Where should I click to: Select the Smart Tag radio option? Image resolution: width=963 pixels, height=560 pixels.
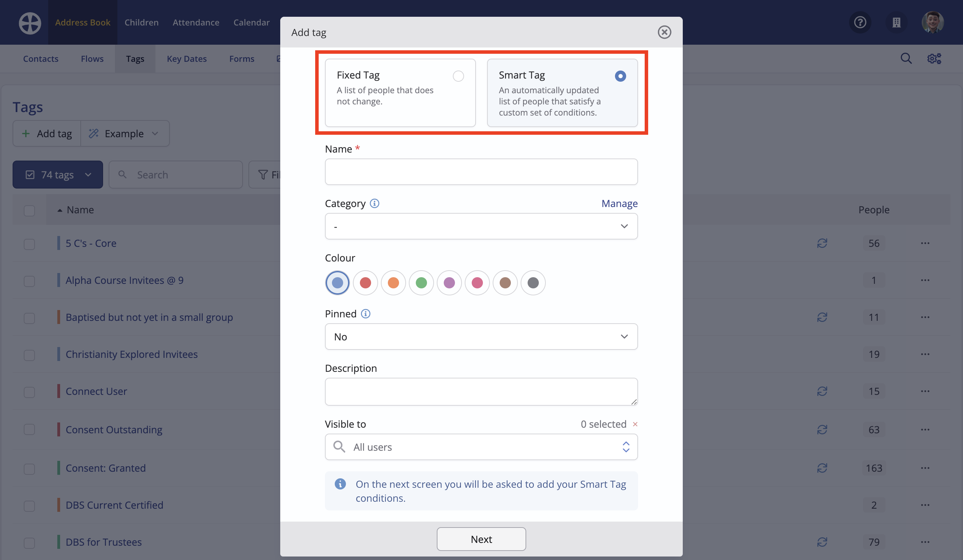point(620,76)
